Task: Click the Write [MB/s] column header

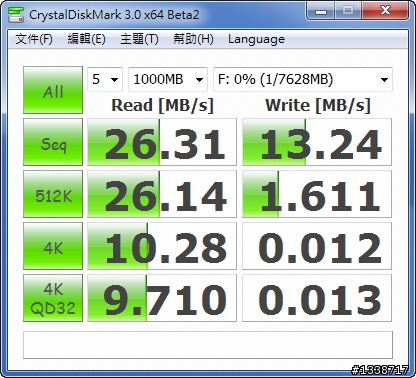Action: (x=318, y=105)
